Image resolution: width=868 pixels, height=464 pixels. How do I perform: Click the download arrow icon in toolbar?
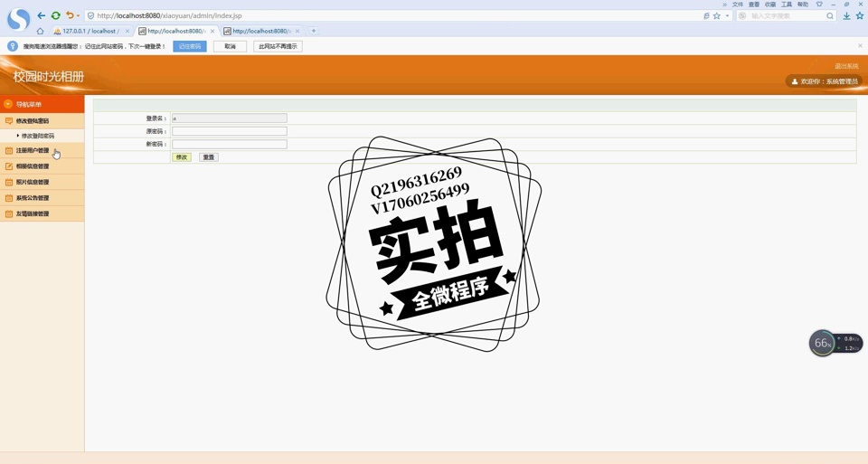[x=846, y=15]
